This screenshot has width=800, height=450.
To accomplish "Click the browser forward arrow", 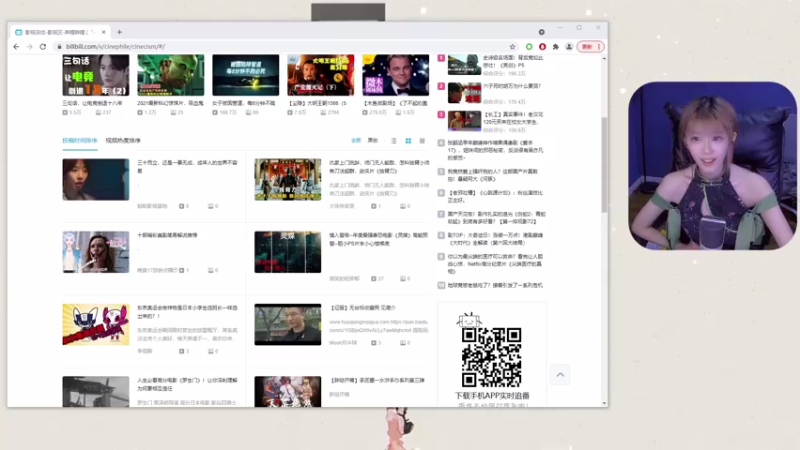I will 30,46.
